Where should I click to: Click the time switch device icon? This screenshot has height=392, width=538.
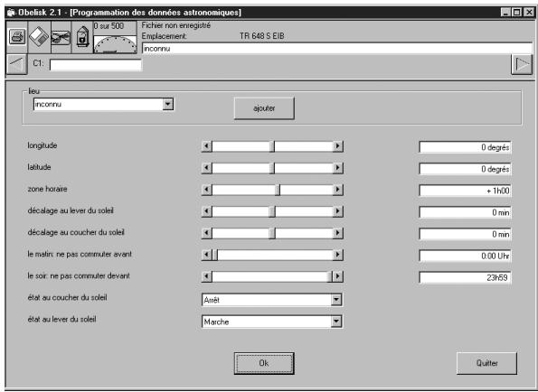[82, 37]
